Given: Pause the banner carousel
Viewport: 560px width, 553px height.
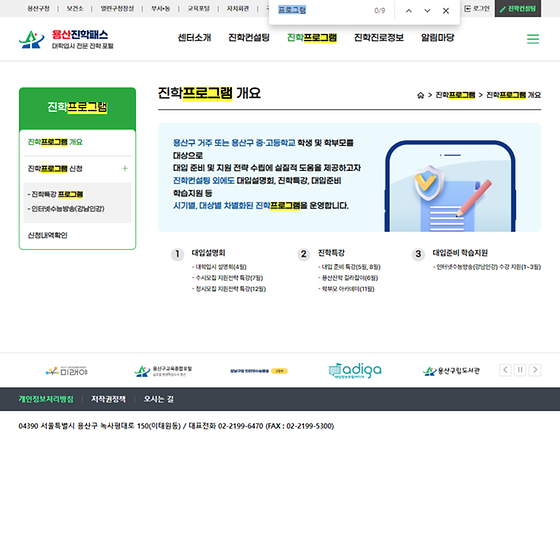Looking at the screenshot, I should tap(520, 370).
